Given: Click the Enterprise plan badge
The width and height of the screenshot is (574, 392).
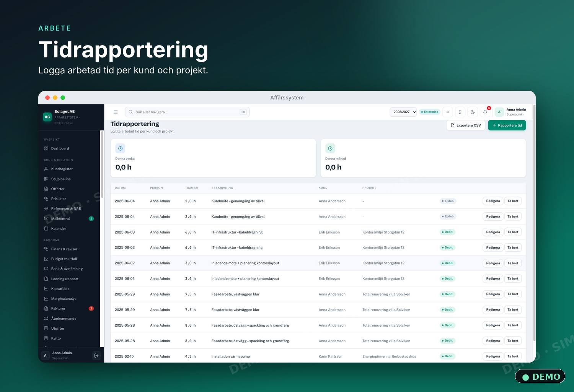Looking at the screenshot, I should (430, 112).
